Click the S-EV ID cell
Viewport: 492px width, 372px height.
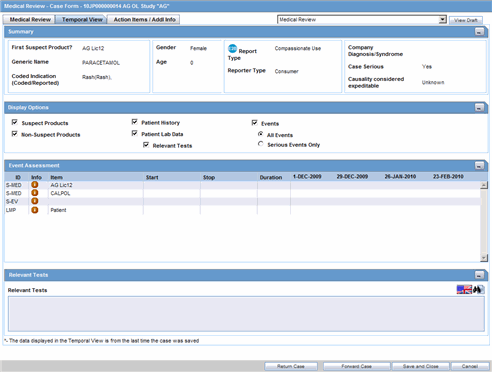(12, 202)
